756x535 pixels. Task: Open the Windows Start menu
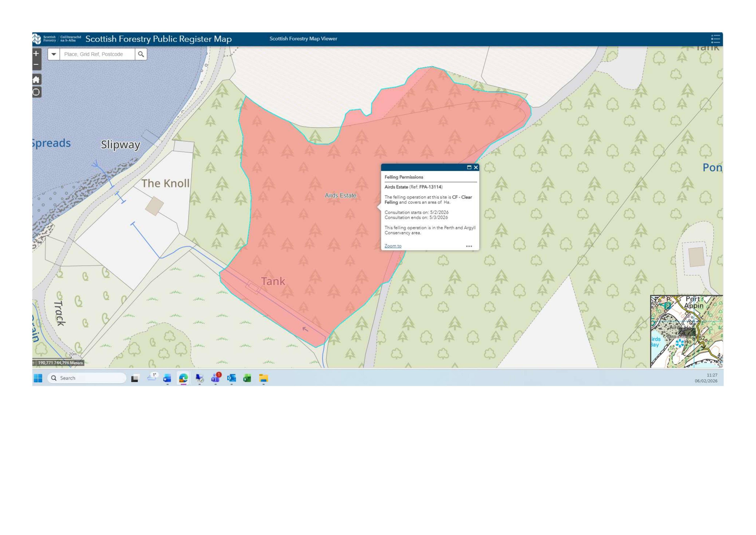38,378
